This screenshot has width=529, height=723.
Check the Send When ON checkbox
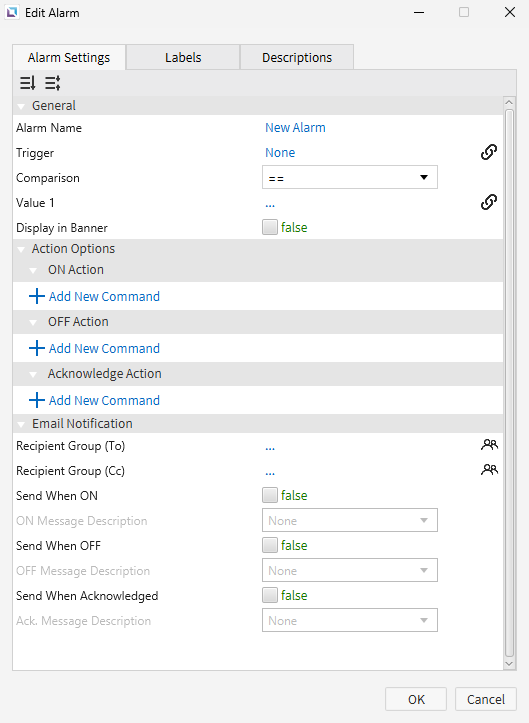270,495
